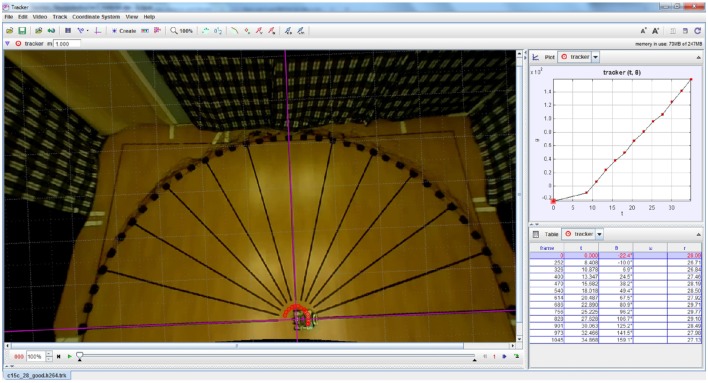The width and height of the screenshot is (708, 383).
Task: Click the Create new track button
Action: point(124,31)
